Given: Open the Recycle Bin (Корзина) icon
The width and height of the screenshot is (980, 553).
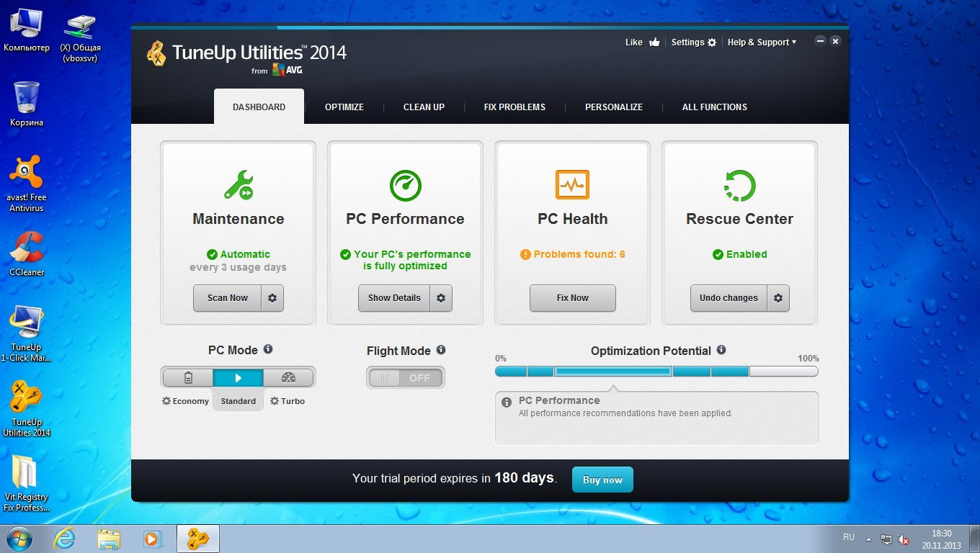Looking at the screenshot, I should tap(27, 104).
